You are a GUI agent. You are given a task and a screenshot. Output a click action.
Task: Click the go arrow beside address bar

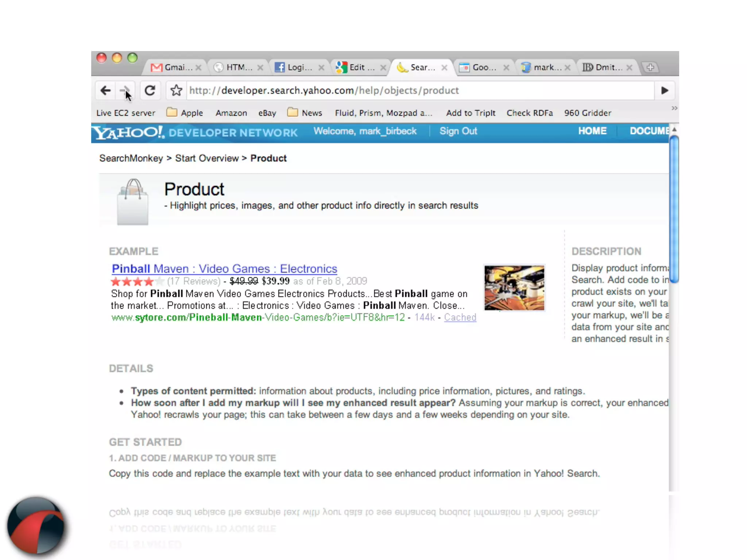pyautogui.click(x=665, y=90)
